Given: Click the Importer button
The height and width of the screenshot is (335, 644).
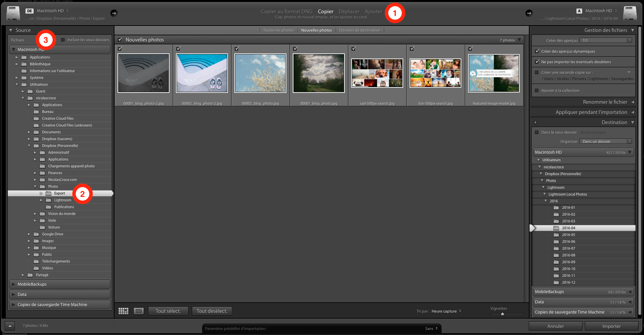Looking at the screenshot, I should point(612,326).
